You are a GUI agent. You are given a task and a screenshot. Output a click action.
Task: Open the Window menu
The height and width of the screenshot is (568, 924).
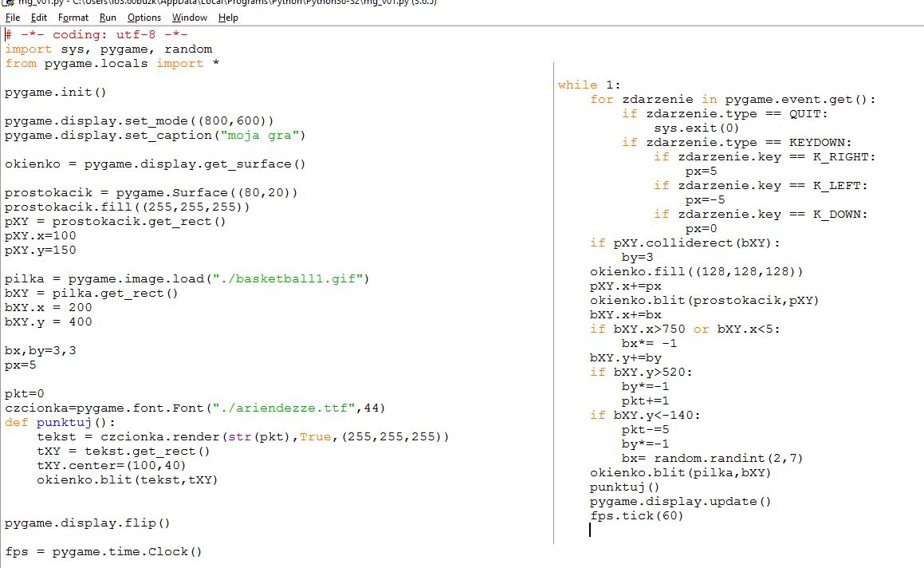[x=190, y=18]
